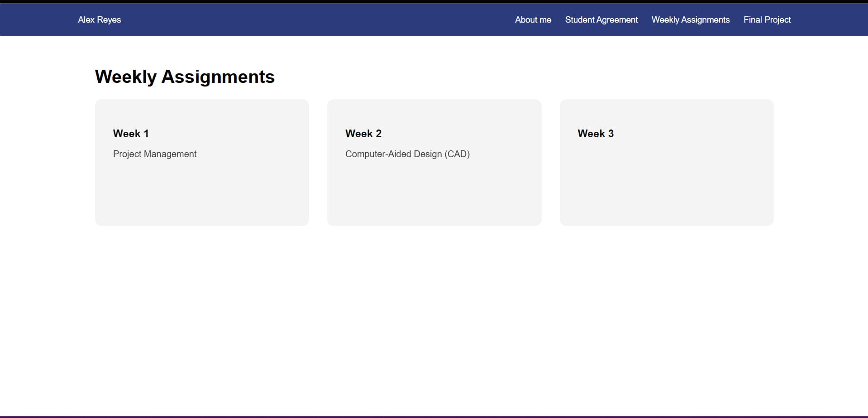Navigate to Weekly Assignments
Image resolution: width=868 pixels, height=418 pixels.
[x=690, y=19]
